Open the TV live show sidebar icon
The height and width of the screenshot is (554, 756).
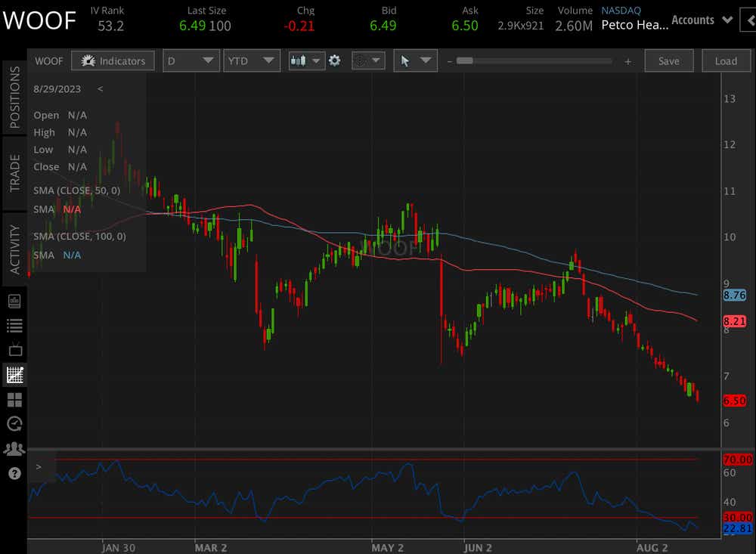point(14,350)
